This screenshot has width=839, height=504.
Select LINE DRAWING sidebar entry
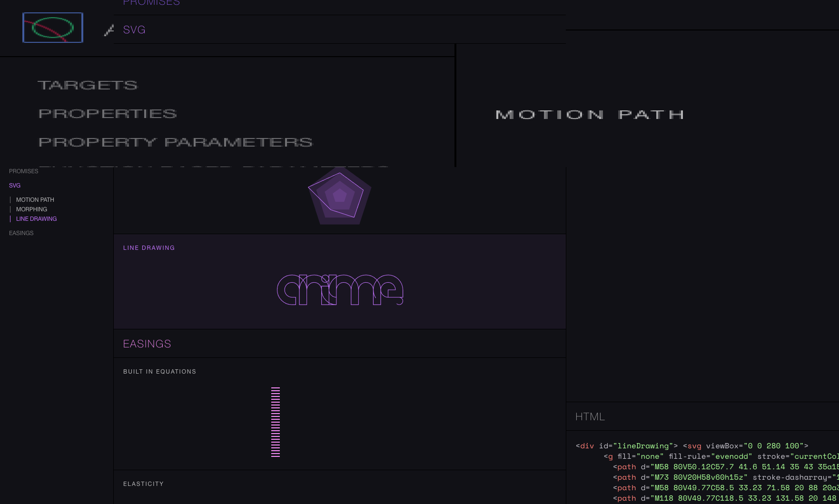click(37, 218)
